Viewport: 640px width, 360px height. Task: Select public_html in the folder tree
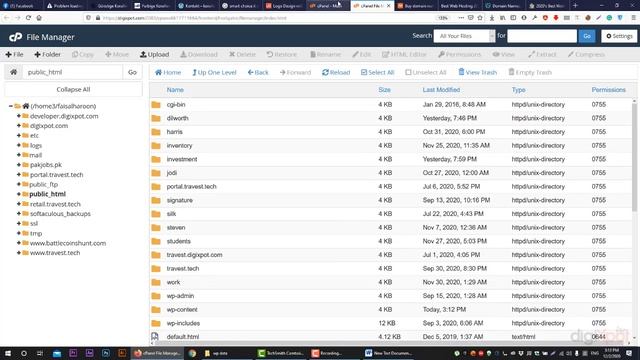pos(47,194)
